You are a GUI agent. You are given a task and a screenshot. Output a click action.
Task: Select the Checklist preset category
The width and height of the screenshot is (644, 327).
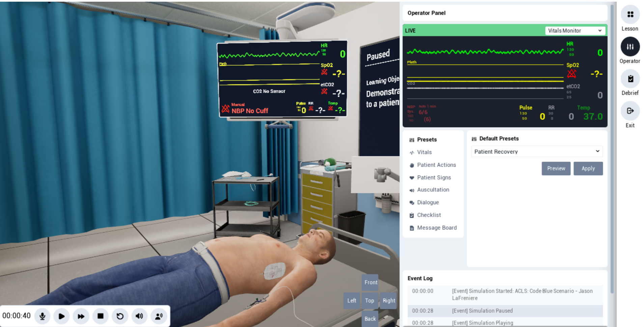click(429, 215)
